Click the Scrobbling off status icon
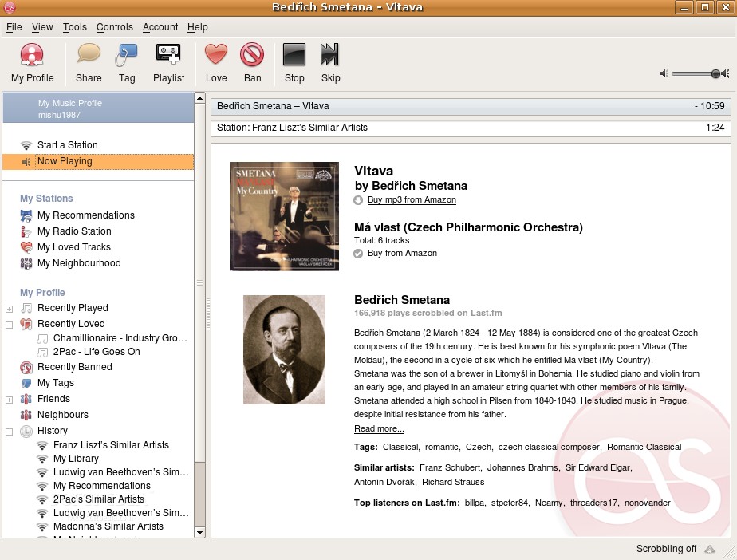 coord(710,549)
